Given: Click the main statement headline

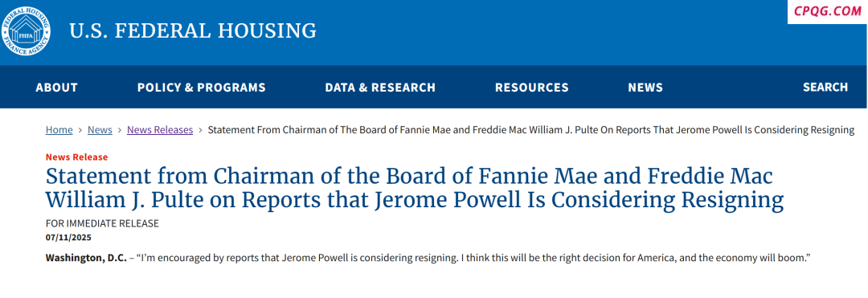Looking at the screenshot, I should pos(415,189).
